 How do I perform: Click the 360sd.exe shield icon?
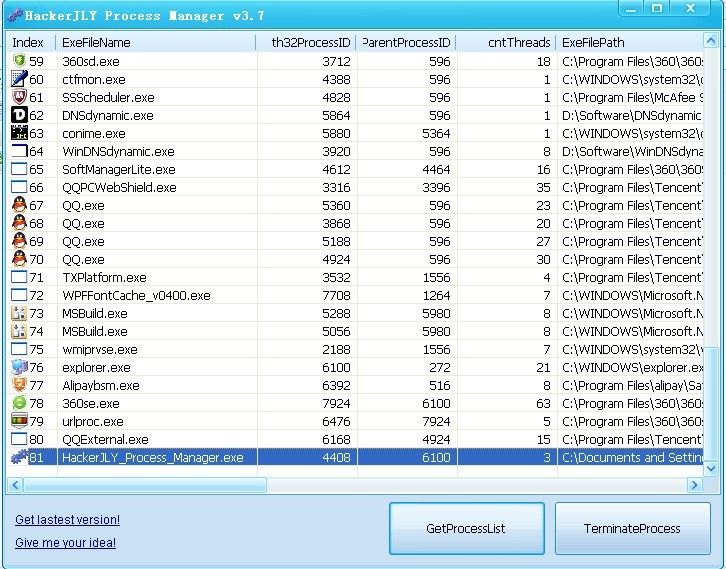coord(18,61)
